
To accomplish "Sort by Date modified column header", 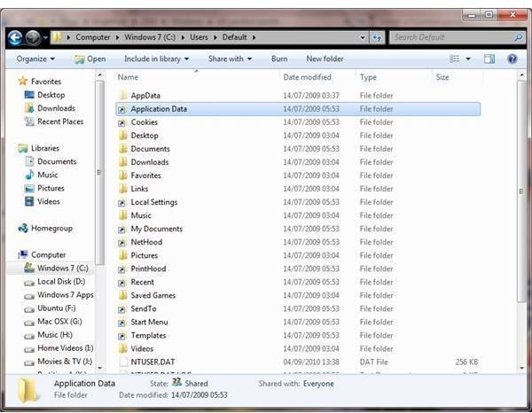I will 307,77.
